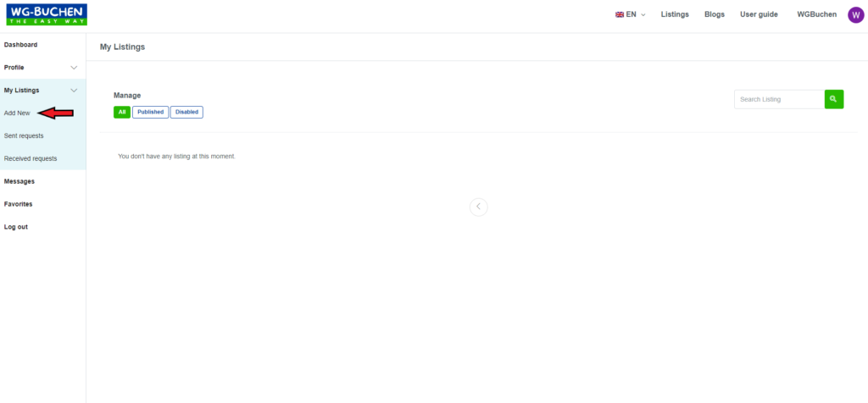Select the All listings filter

(x=122, y=113)
